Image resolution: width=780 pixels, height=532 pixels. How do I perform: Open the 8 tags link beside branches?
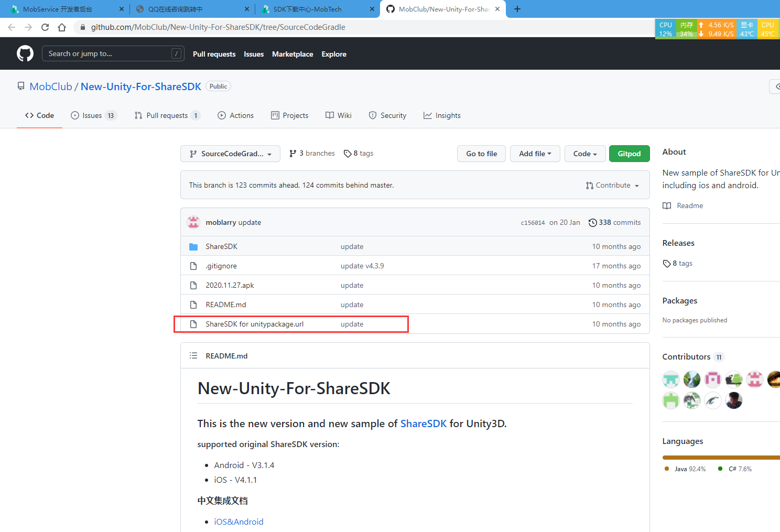click(359, 153)
